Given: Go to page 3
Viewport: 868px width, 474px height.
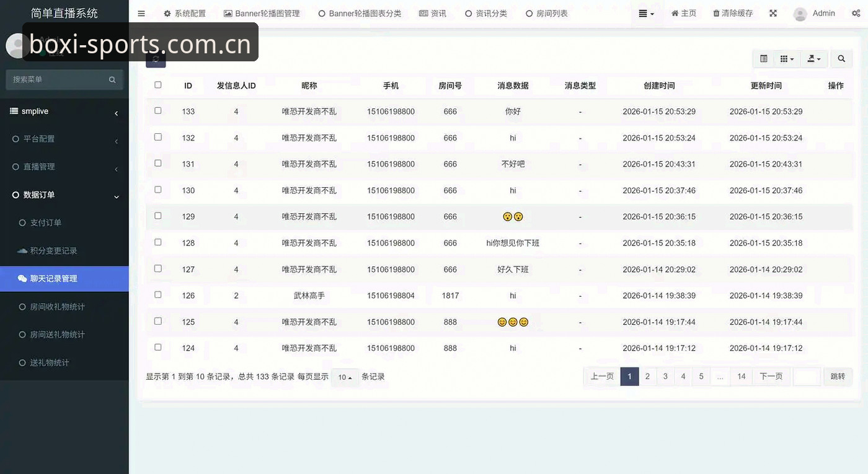Looking at the screenshot, I should coord(665,376).
